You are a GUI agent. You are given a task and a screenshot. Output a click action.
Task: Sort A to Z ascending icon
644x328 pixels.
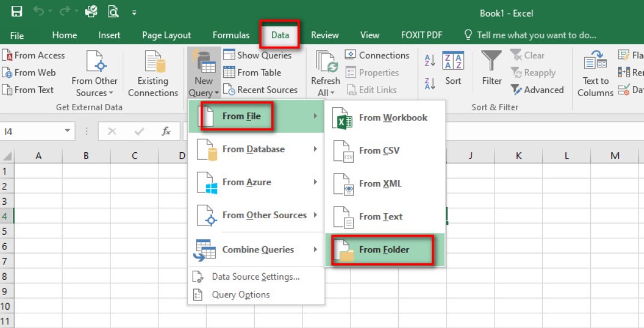click(x=430, y=60)
